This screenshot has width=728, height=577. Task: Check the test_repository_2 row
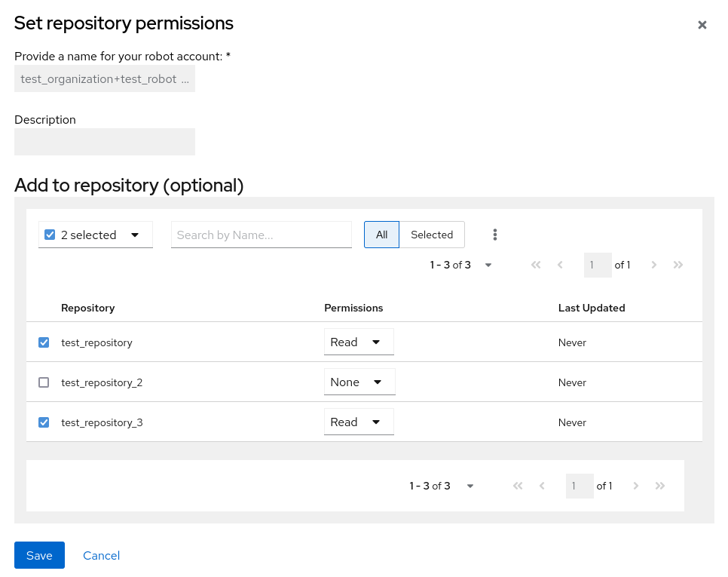[44, 382]
